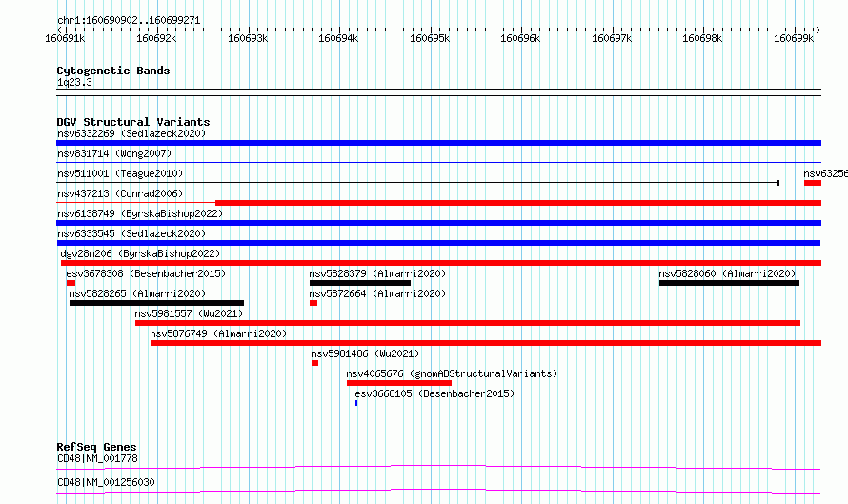Click the chr1:160690902..160699271 region label
Image resolution: width=848 pixels, height=504 pixels.
(129, 20)
